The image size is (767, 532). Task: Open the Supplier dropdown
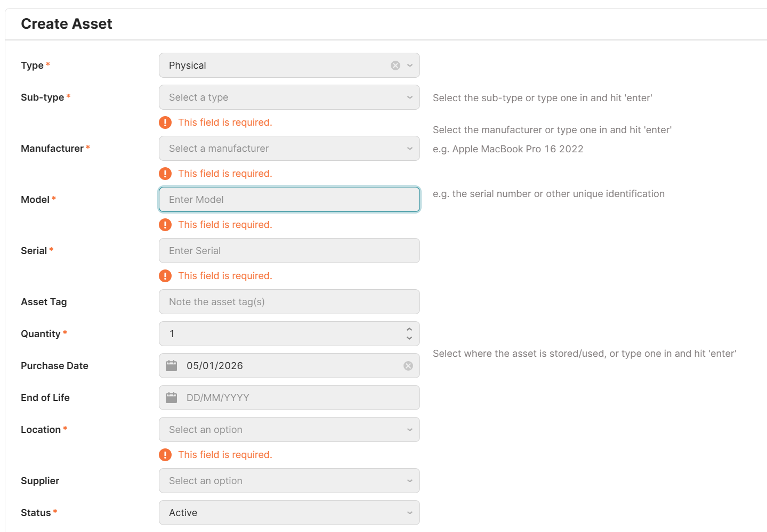pyautogui.click(x=410, y=481)
